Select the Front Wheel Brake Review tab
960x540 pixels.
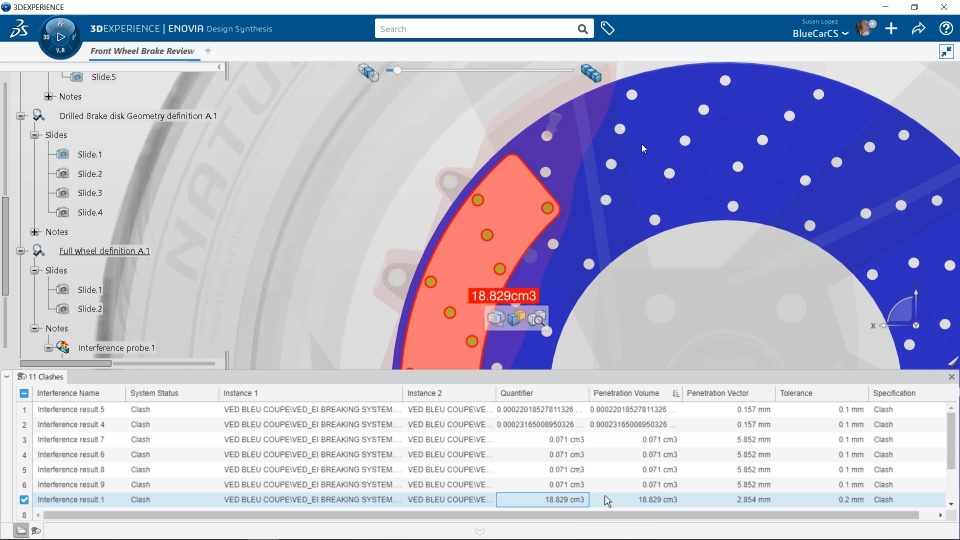point(142,51)
